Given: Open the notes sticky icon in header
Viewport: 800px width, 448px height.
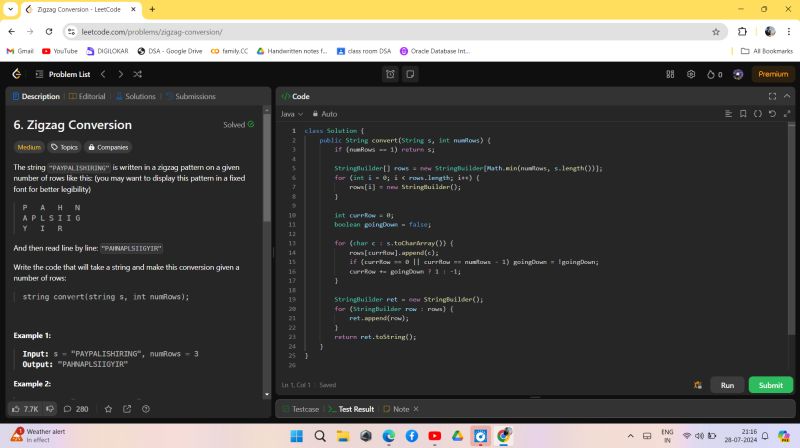Looking at the screenshot, I should (410, 74).
